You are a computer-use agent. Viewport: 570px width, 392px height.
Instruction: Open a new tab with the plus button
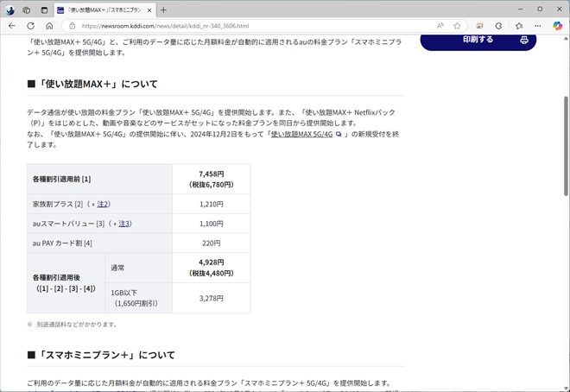[163, 10]
